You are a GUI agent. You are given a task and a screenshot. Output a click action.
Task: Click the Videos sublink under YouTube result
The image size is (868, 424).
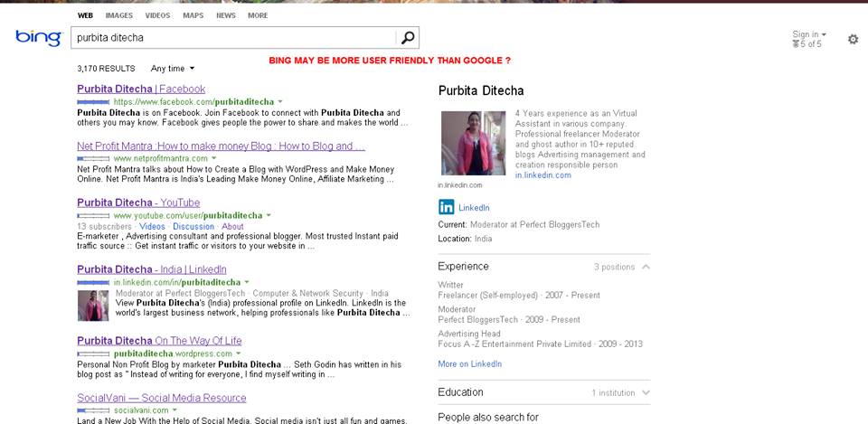click(x=152, y=226)
